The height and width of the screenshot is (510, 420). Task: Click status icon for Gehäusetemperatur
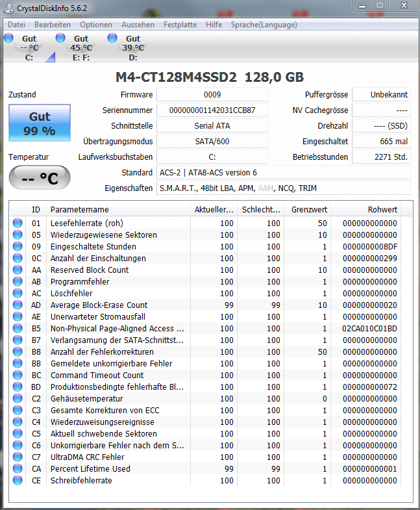(x=18, y=399)
